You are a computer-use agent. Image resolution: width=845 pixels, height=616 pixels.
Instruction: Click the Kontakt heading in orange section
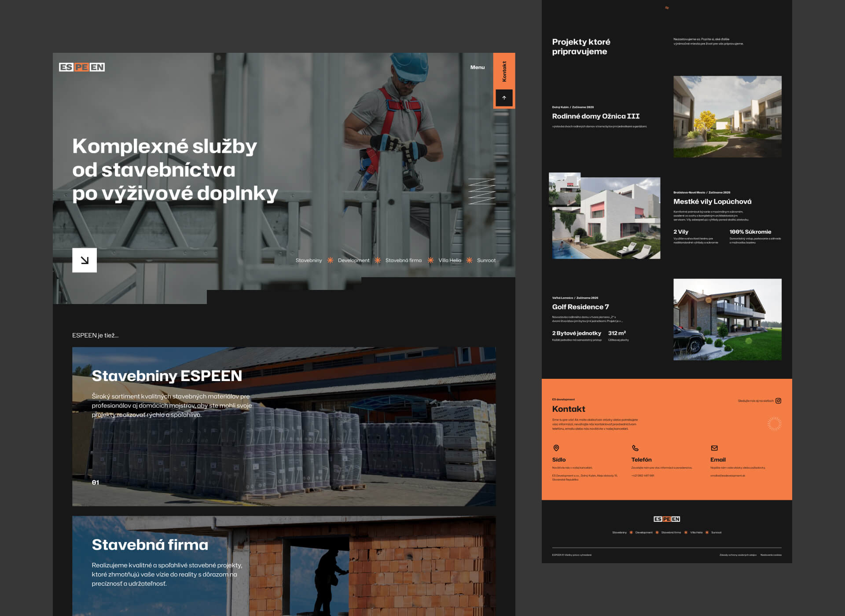click(x=569, y=409)
